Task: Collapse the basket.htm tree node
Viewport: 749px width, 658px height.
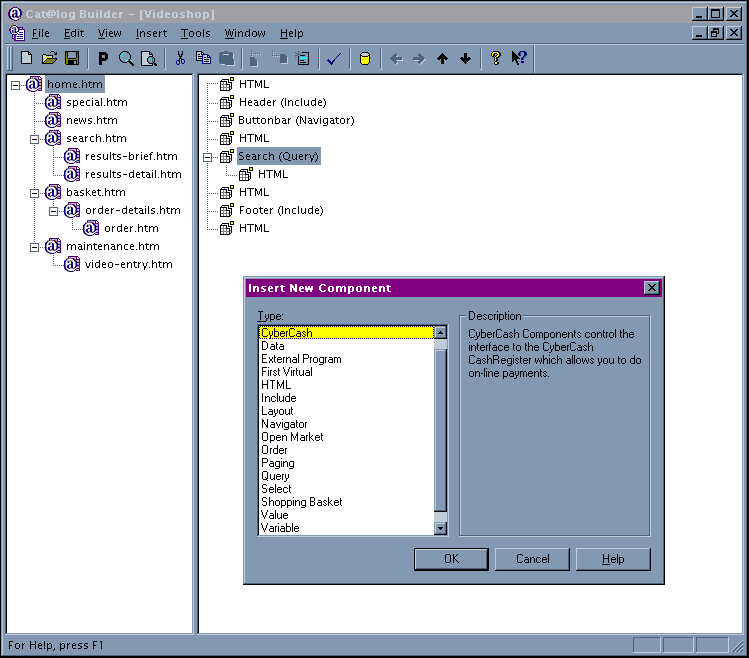Action: click(x=34, y=192)
